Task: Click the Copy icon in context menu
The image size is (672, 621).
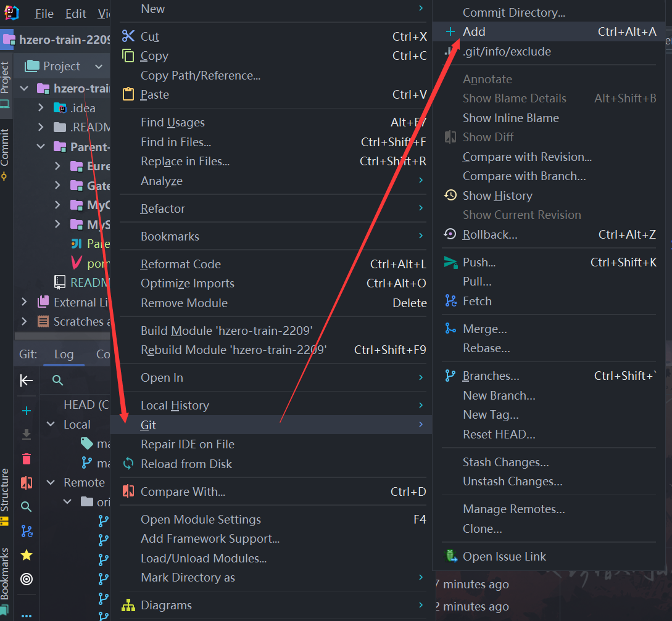Action: point(128,56)
